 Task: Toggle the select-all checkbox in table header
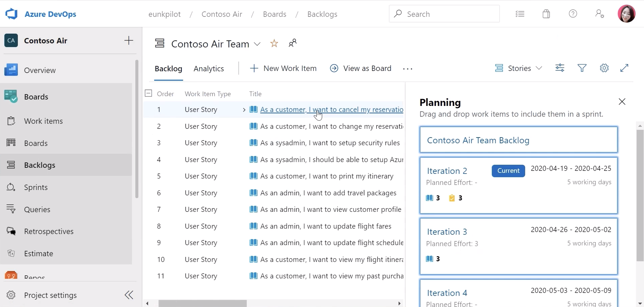pos(148,93)
